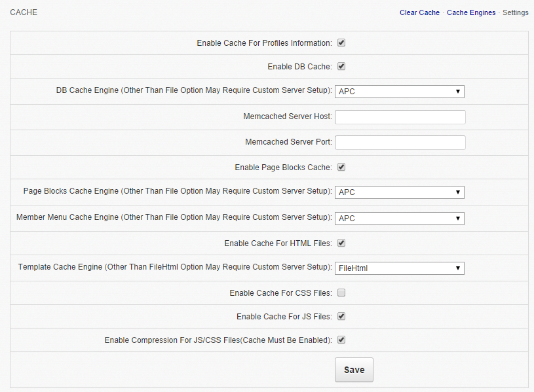This screenshot has height=392, width=534.
Task: Uncheck Enable Cache For HTML Files
Action: point(341,243)
